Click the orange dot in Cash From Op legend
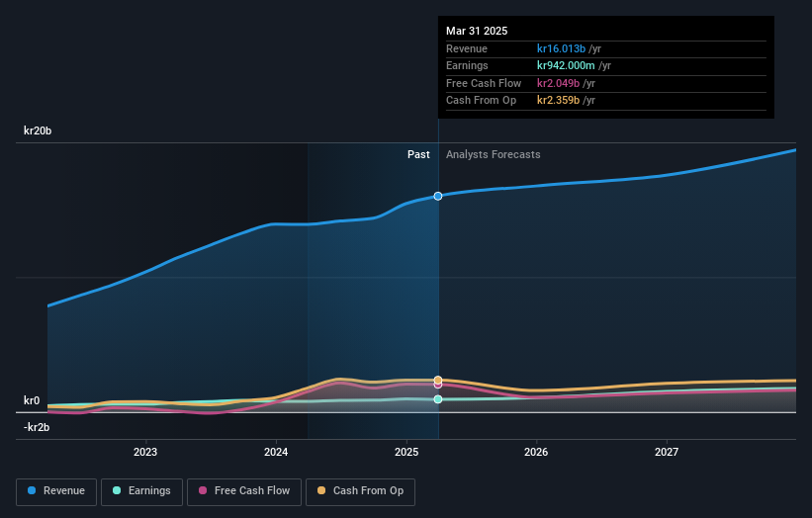Image resolution: width=812 pixels, height=518 pixels. coord(321,490)
